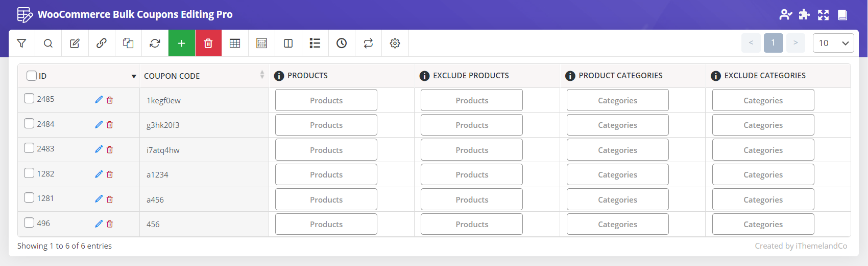Go to page 1 in pagination
This screenshot has height=266, width=868.
pyautogui.click(x=773, y=43)
